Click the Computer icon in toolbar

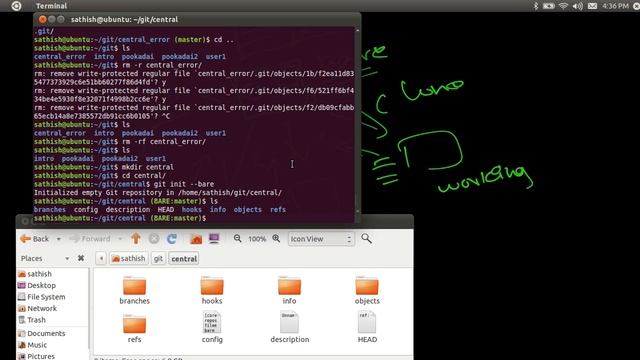(214, 238)
